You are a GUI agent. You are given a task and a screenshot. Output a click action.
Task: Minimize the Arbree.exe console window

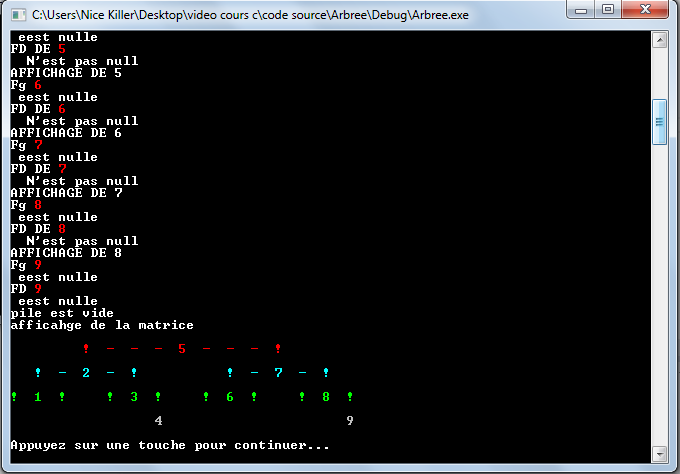(581, 10)
